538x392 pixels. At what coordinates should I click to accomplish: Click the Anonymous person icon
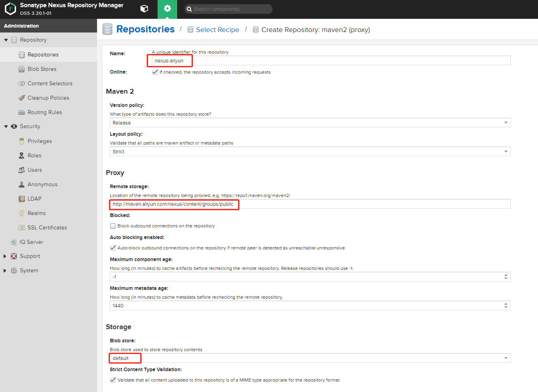click(22, 185)
